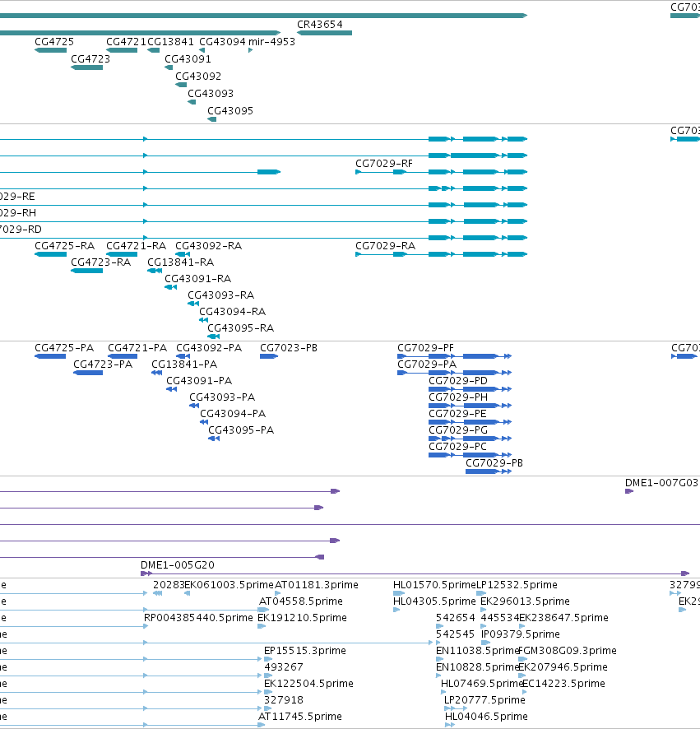
Task: Click the CG7029-PH protein label
Action: click(x=458, y=397)
